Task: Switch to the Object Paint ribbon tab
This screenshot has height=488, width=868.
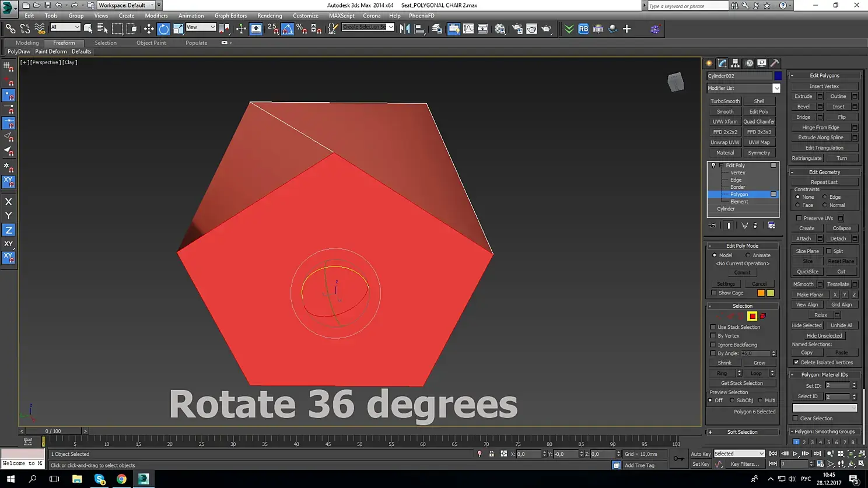Action: tap(151, 43)
